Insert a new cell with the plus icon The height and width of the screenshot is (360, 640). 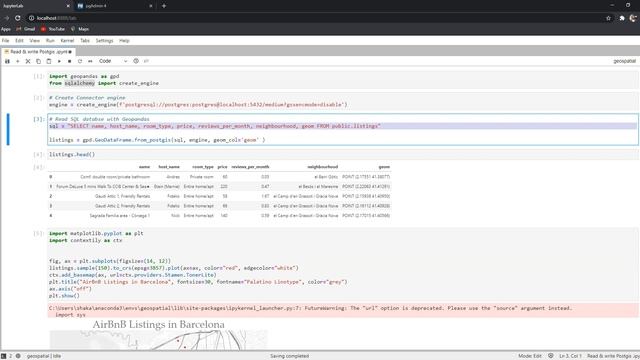[18, 61]
